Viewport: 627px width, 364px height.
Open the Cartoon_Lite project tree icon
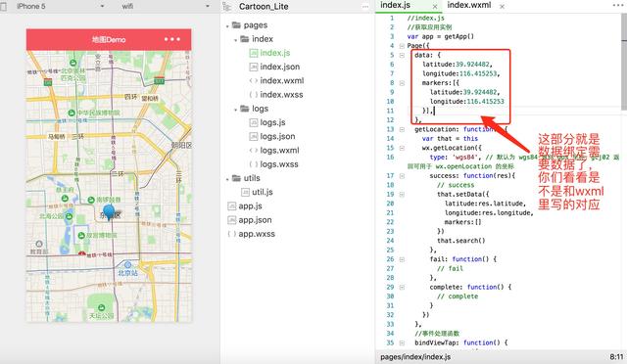point(226,7)
